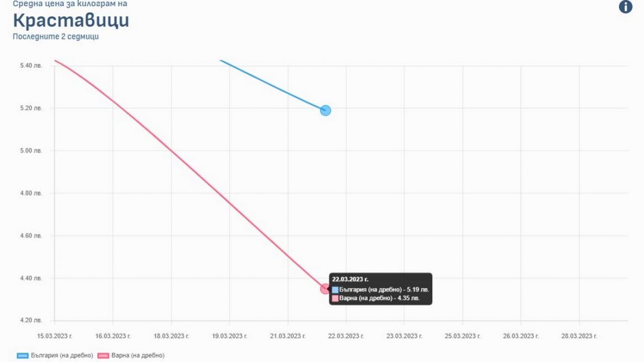The width and height of the screenshot is (644, 362).
Task: Click the 28.03.2023 г. date label
Action: [579, 336]
